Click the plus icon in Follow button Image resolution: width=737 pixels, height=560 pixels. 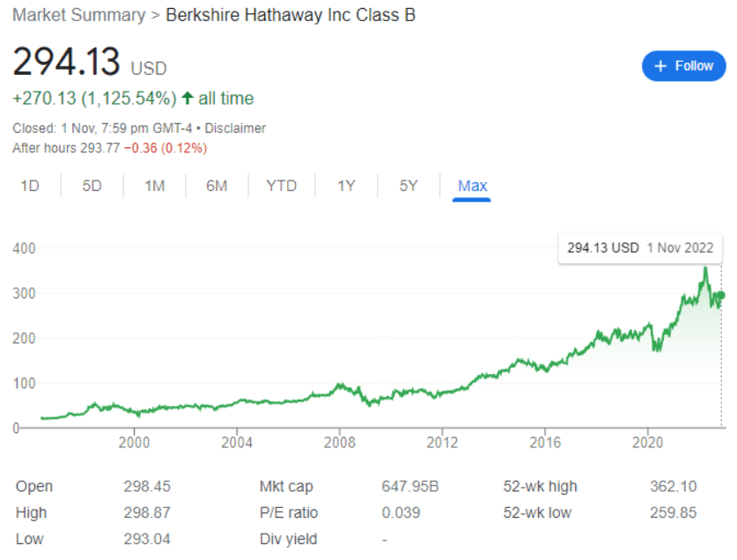tap(660, 66)
